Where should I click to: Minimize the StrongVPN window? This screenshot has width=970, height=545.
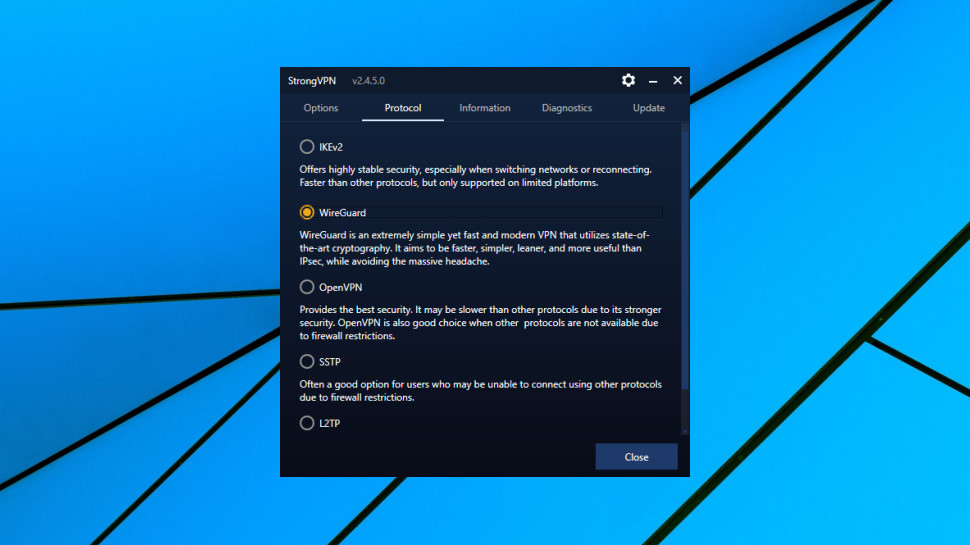point(653,81)
